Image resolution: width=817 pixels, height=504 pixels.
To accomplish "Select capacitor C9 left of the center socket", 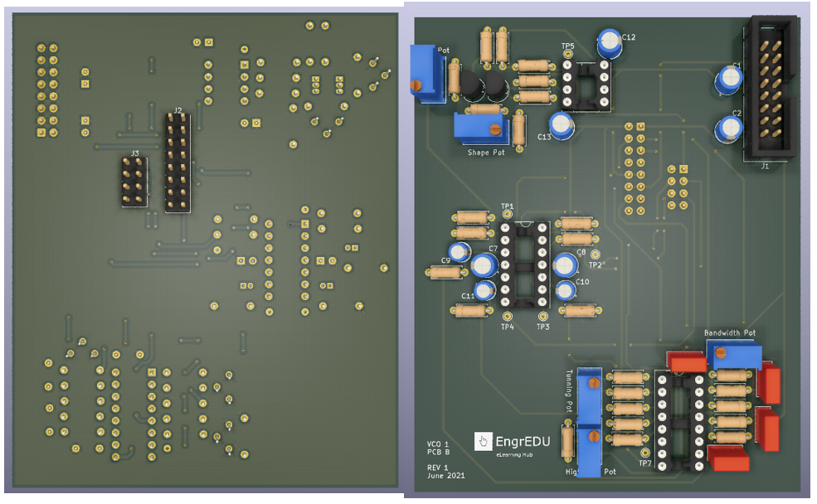I will click(x=459, y=253).
